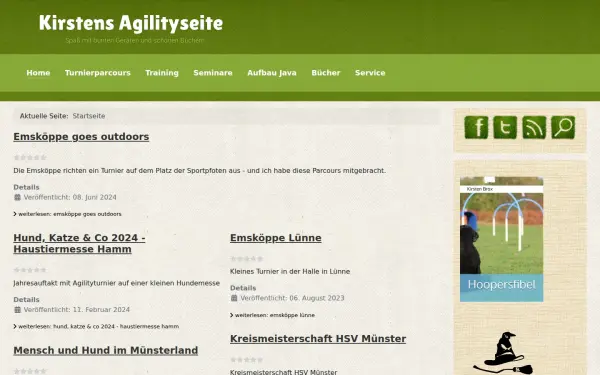The height and width of the screenshot is (375, 600).
Task: Rate Emsköppe Lünne article stars
Action: pos(247,259)
